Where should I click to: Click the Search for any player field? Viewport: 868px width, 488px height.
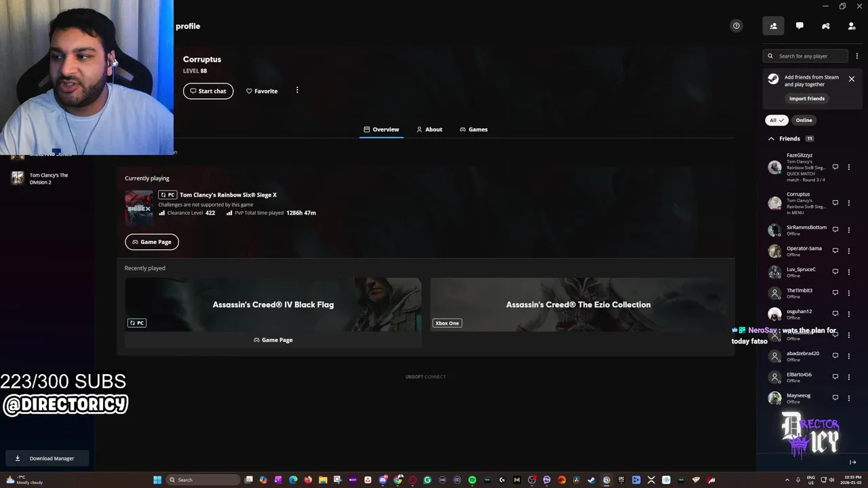click(x=806, y=56)
